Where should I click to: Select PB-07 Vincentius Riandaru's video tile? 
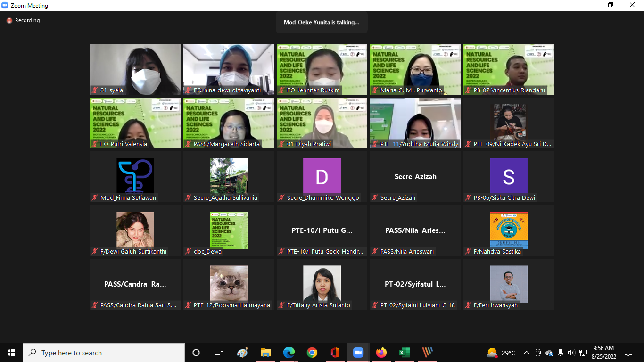click(508, 69)
